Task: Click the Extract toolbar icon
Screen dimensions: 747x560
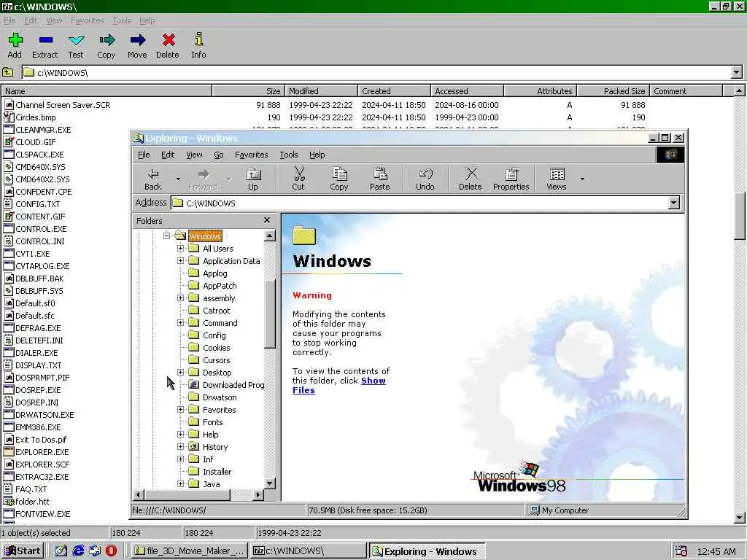Action: (45, 45)
